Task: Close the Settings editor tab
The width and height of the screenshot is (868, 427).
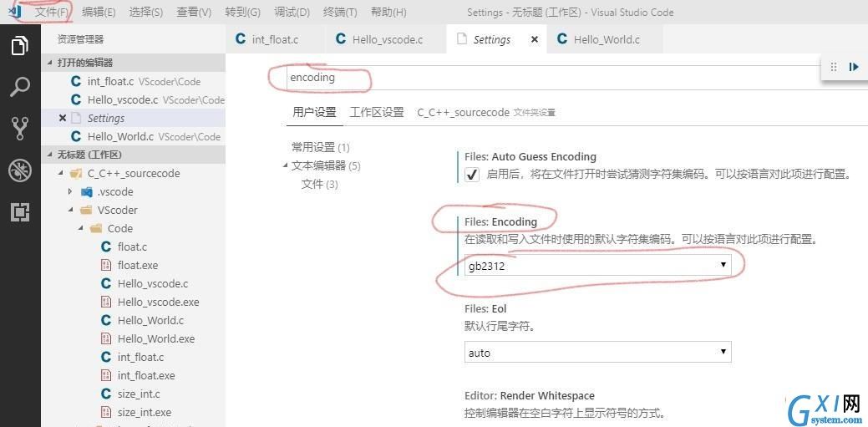Action: [534, 40]
